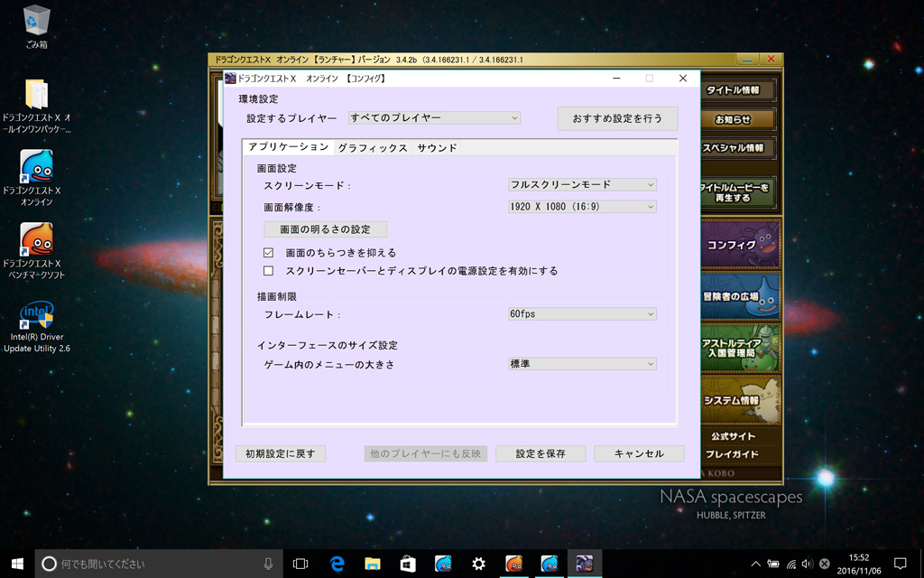
Task: Click the Cortana search box 何でも聞いてください
Action: (x=159, y=564)
